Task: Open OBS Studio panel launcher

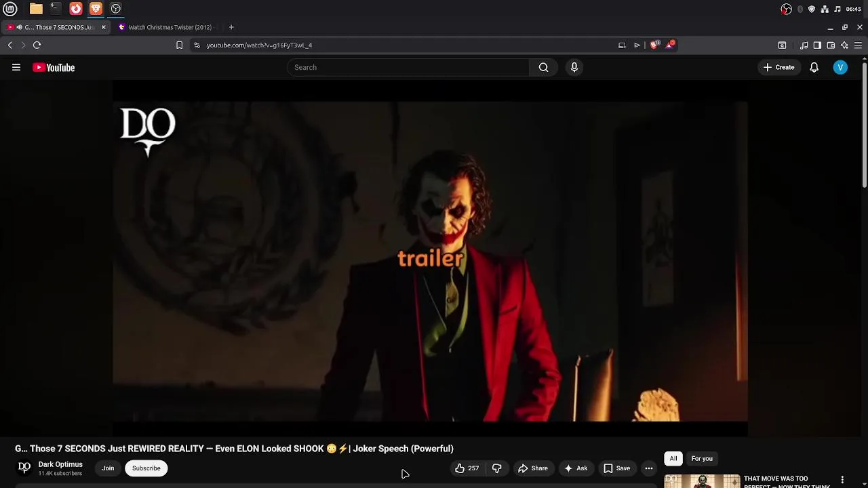Action: (x=116, y=9)
